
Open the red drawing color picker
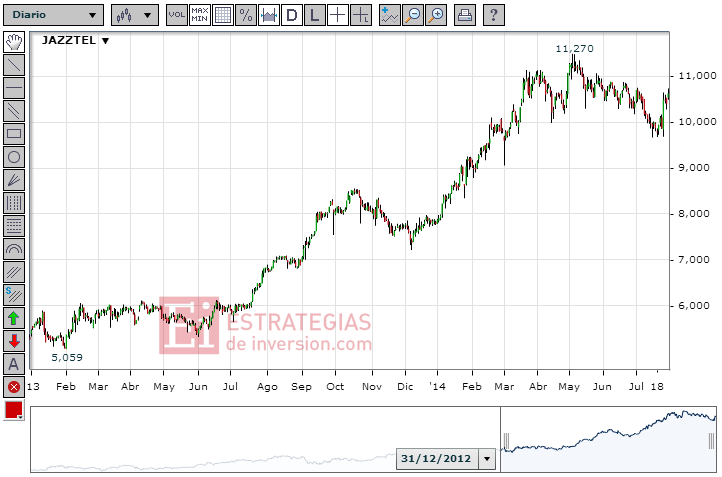tap(14, 410)
